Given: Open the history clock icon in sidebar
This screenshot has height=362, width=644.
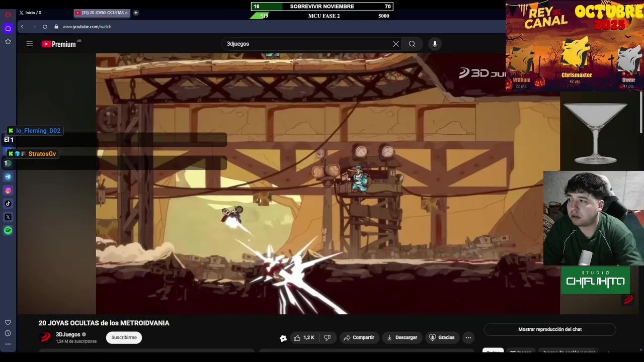Looking at the screenshot, I should pos(8,333).
